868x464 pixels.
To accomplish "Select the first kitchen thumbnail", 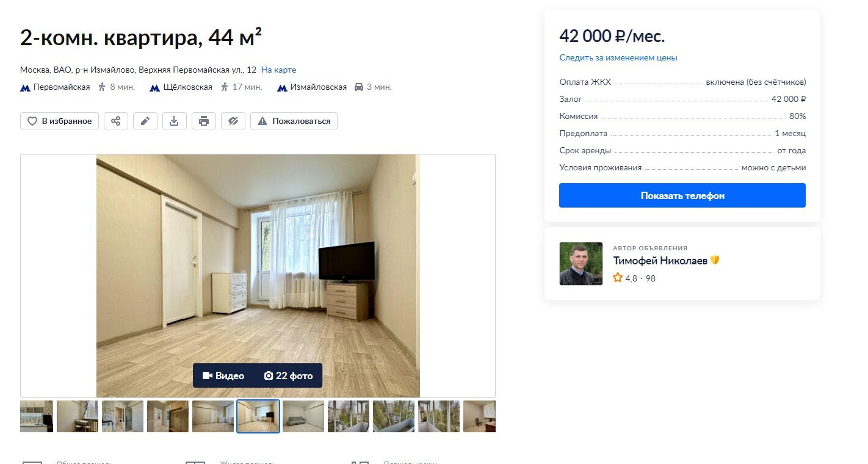I will coord(37,416).
